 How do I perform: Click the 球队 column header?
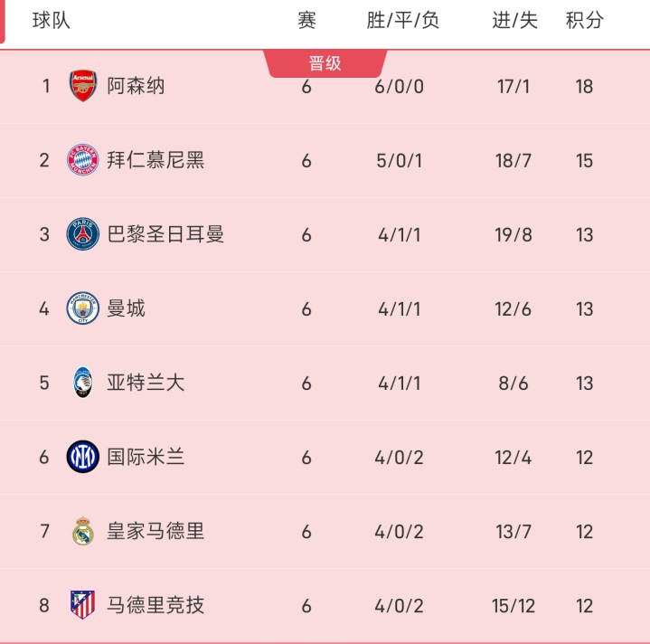(x=51, y=20)
